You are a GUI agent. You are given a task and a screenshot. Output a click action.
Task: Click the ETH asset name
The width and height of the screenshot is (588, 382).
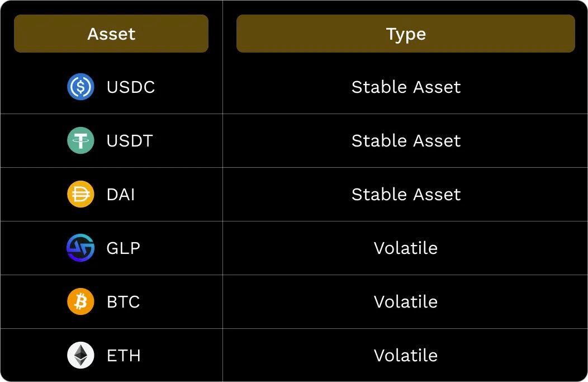tap(124, 355)
